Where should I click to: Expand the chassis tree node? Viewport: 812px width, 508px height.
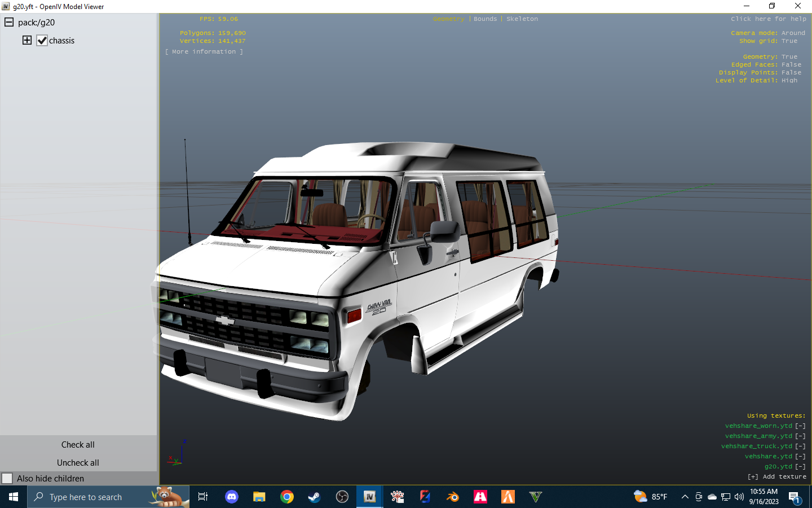click(x=27, y=40)
